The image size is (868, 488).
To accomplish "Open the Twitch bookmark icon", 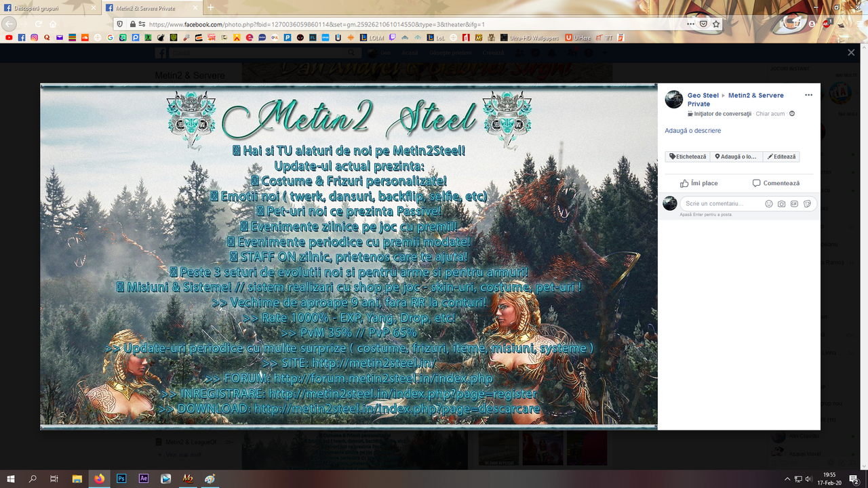I will pyautogui.click(x=392, y=37).
